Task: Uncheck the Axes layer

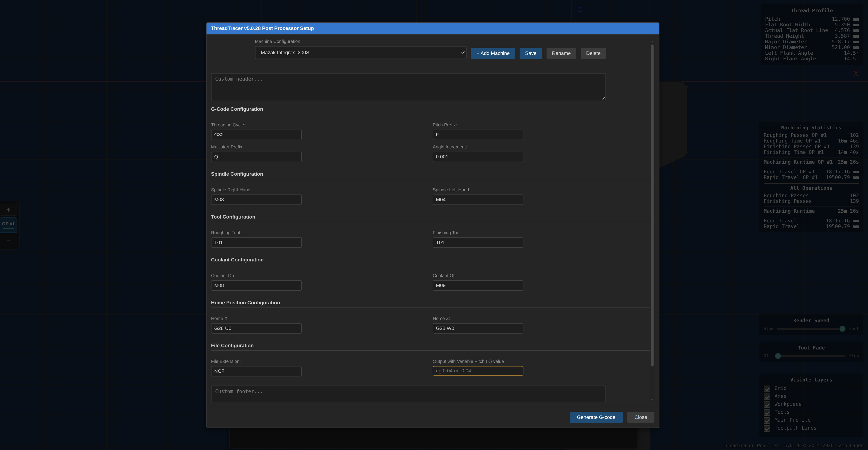Action: tap(767, 396)
